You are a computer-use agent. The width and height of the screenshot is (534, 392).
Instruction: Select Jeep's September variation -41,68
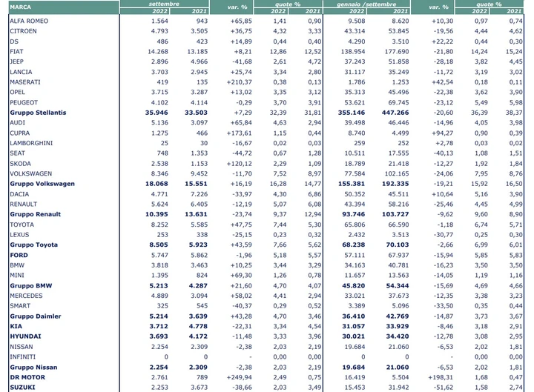(x=242, y=62)
